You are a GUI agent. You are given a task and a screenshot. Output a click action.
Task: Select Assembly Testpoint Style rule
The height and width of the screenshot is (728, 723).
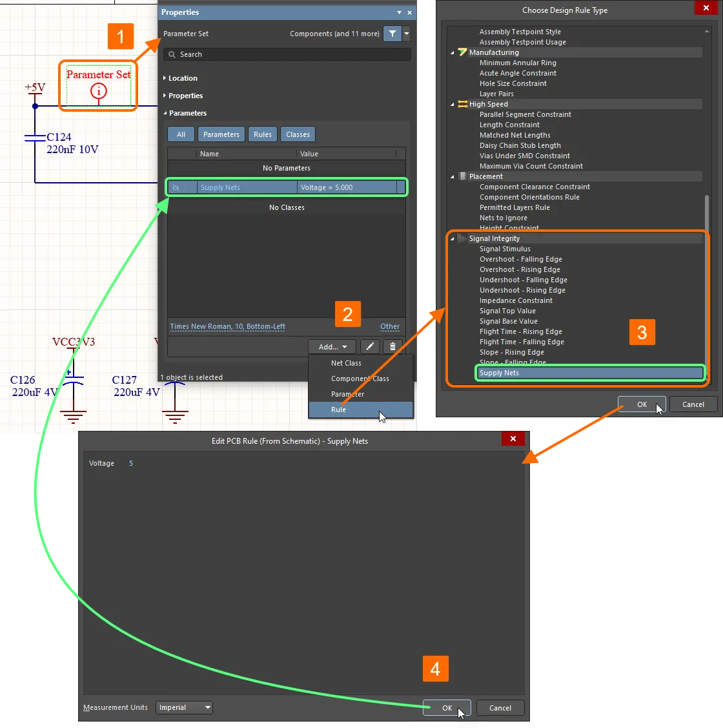(520, 32)
